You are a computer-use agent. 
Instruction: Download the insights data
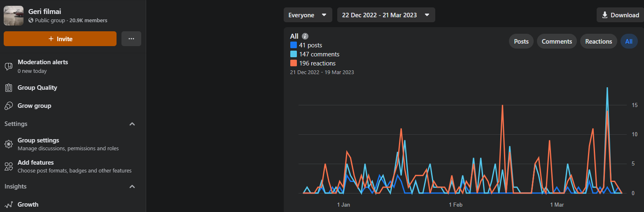click(620, 15)
